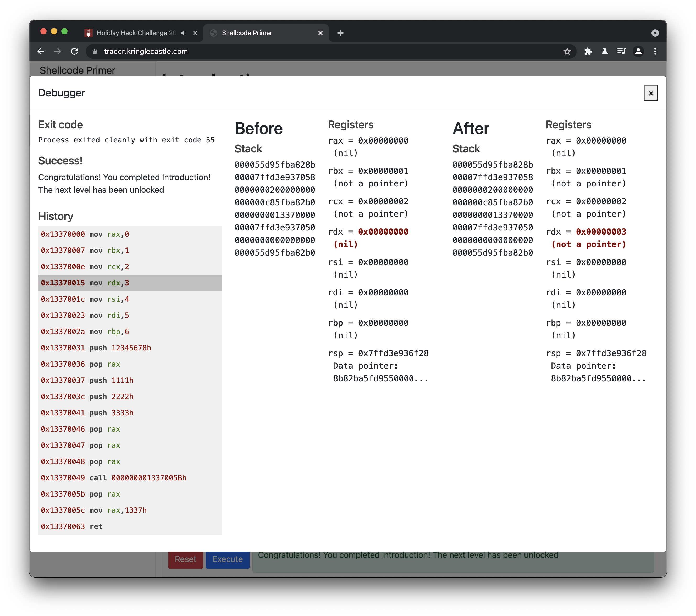The image size is (696, 616).
Task: Click After stack entry 0000000013370000
Action: pyautogui.click(x=493, y=215)
